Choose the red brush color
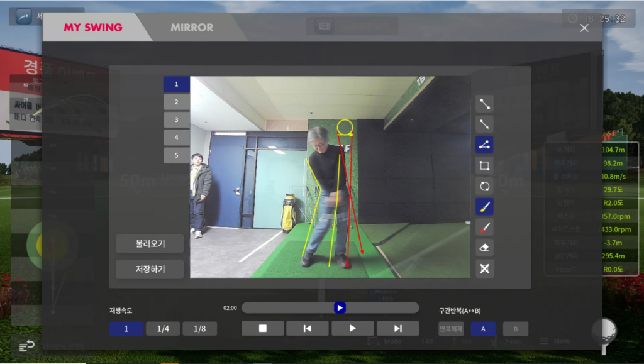Viewport: 644px width, 364px height. click(484, 228)
